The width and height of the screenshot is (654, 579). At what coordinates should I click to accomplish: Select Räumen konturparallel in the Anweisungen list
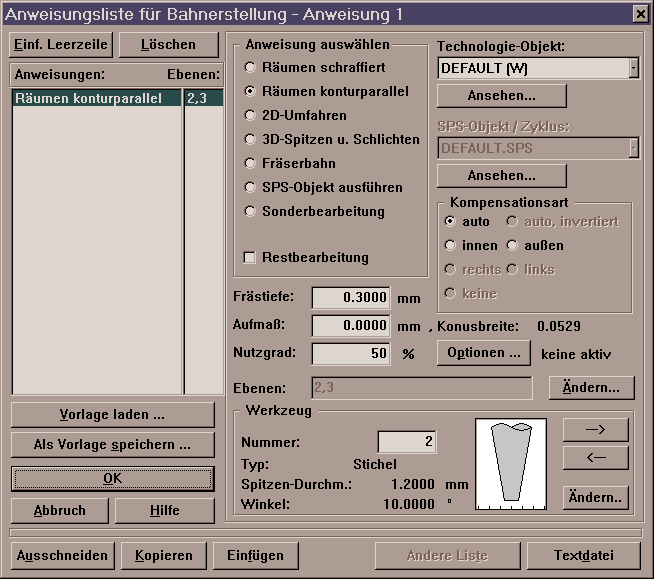pyautogui.click(x=97, y=99)
